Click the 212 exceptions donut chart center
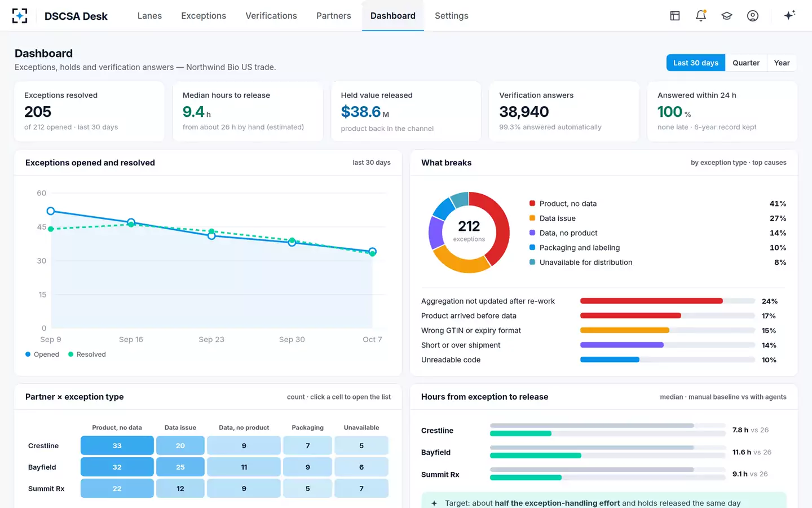 [x=469, y=231]
